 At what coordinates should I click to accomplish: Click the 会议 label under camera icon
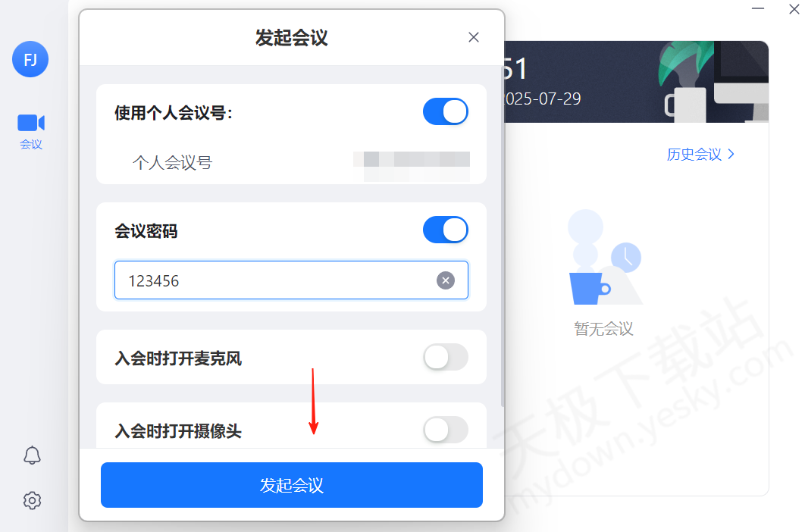[31, 144]
